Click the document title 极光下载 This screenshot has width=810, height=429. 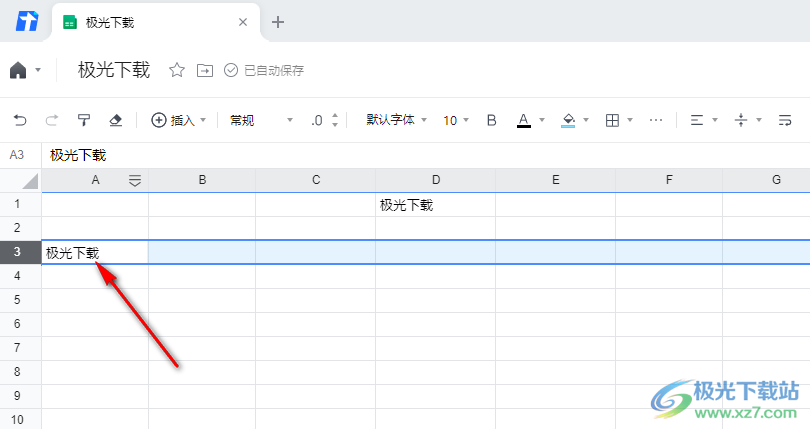114,70
